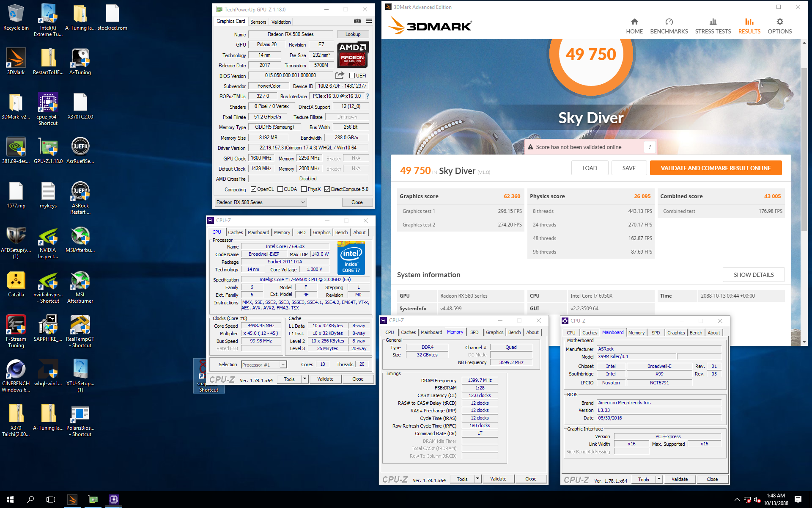Click Close button in GPU-Z window
This screenshot has width=812, height=508.
coord(357,202)
